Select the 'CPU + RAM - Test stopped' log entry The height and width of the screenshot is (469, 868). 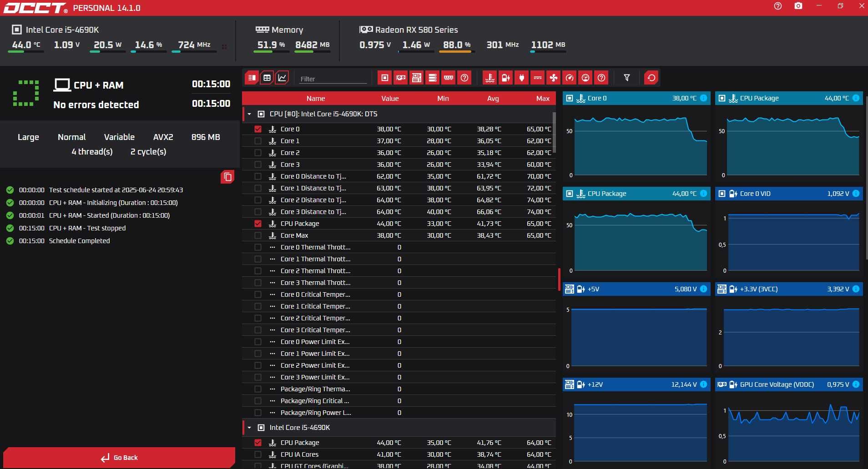point(87,228)
